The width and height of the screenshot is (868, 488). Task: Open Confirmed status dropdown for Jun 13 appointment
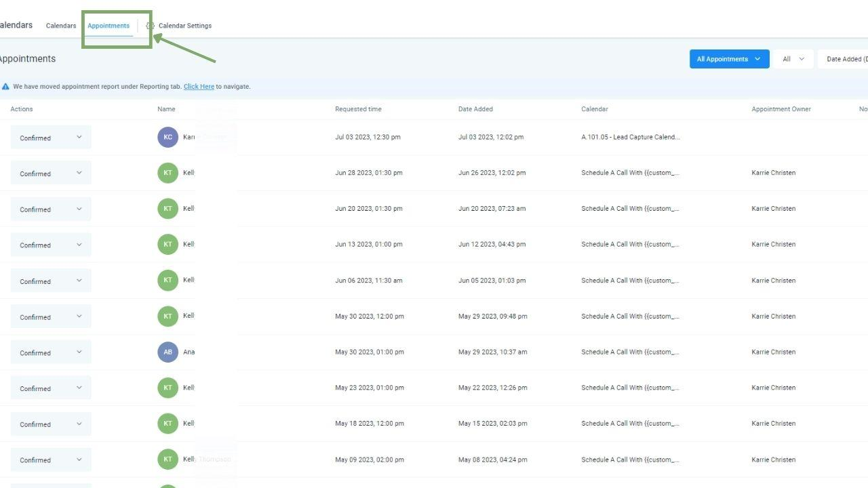pyautogui.click(x=51, y=245)
